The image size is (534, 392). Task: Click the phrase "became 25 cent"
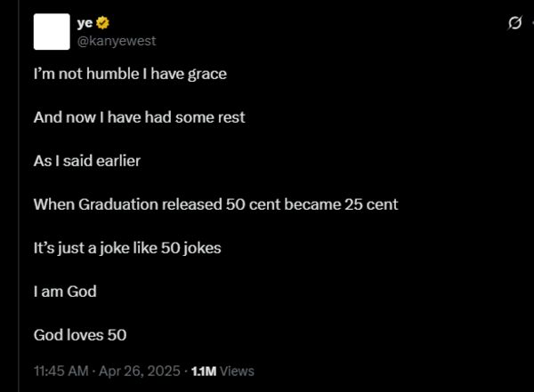click(x=341, y=204)
